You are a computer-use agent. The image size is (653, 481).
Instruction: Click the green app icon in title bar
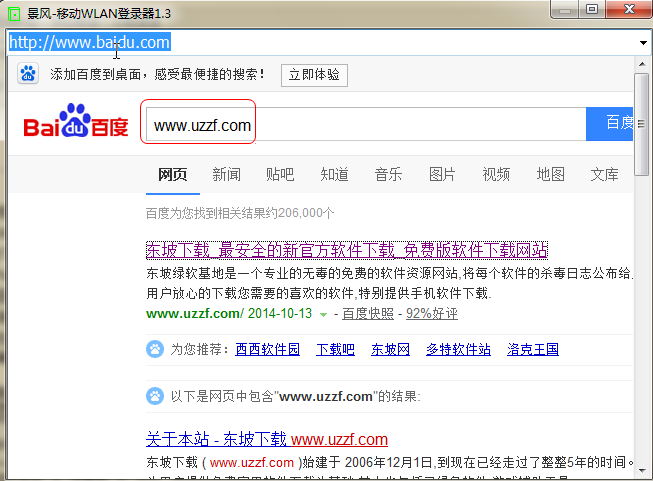tap(14, 15)
